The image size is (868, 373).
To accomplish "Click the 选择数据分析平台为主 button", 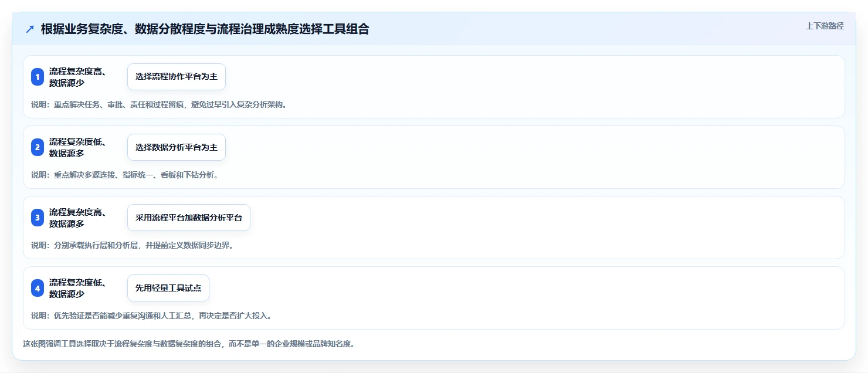I will [x=177, y=147].
